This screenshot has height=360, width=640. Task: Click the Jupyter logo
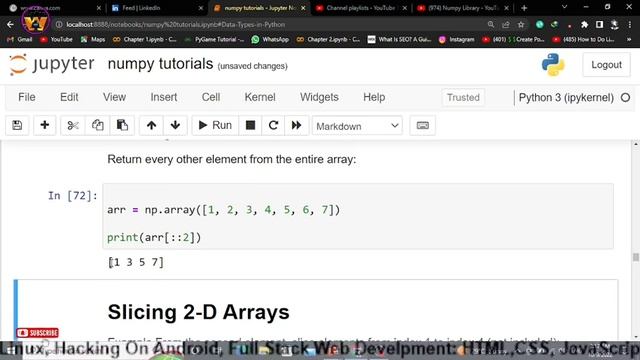(x=52, y=64)
